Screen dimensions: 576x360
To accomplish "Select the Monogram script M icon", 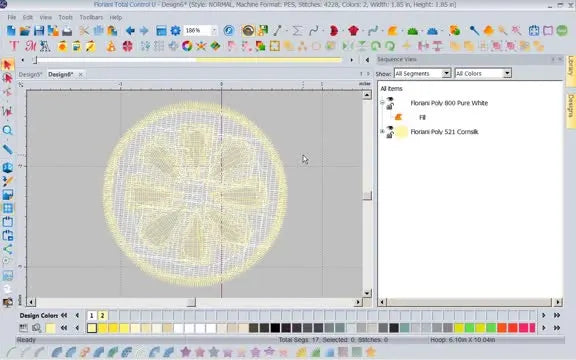I will [30, 46].
